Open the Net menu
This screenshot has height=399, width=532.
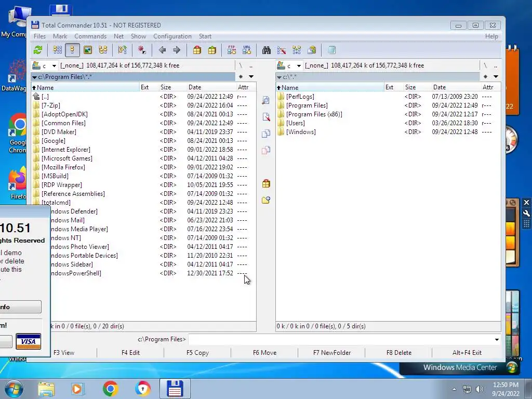pyautogui.click(x=119, y=36)
